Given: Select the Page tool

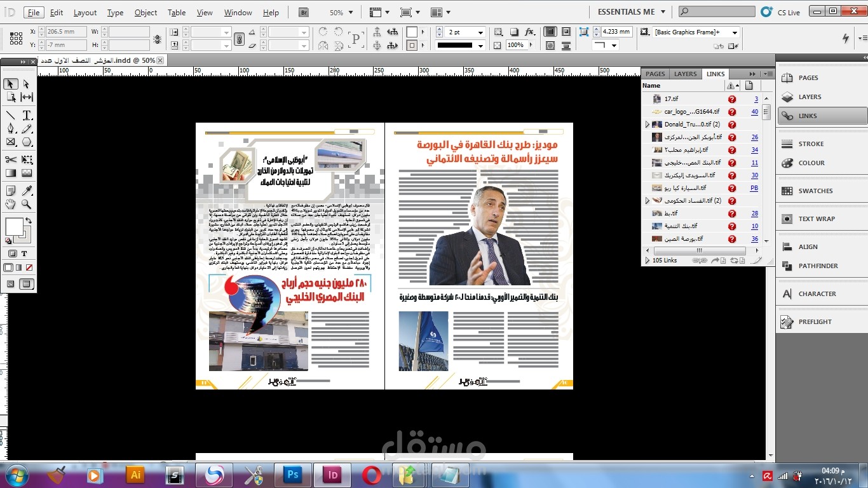Looking at the screenshot, I should [11, 97].
